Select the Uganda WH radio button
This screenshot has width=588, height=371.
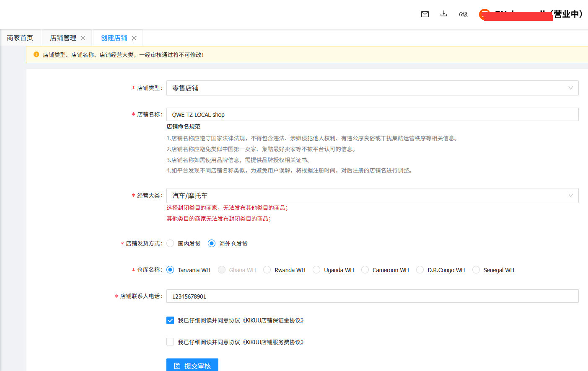click(316, 270)
